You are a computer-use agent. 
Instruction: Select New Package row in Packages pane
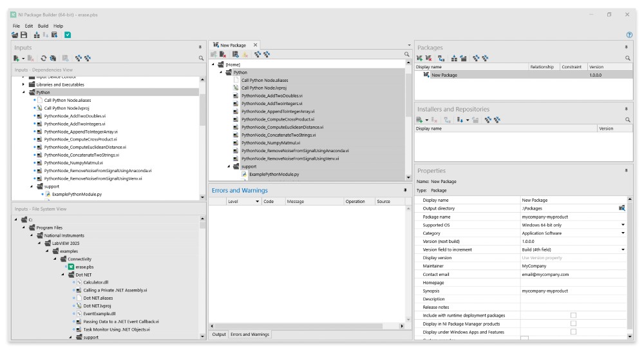click(x=524, y=75)
